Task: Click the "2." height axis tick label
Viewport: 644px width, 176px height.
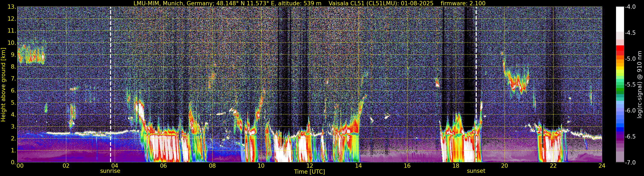Action: point(13,138)
